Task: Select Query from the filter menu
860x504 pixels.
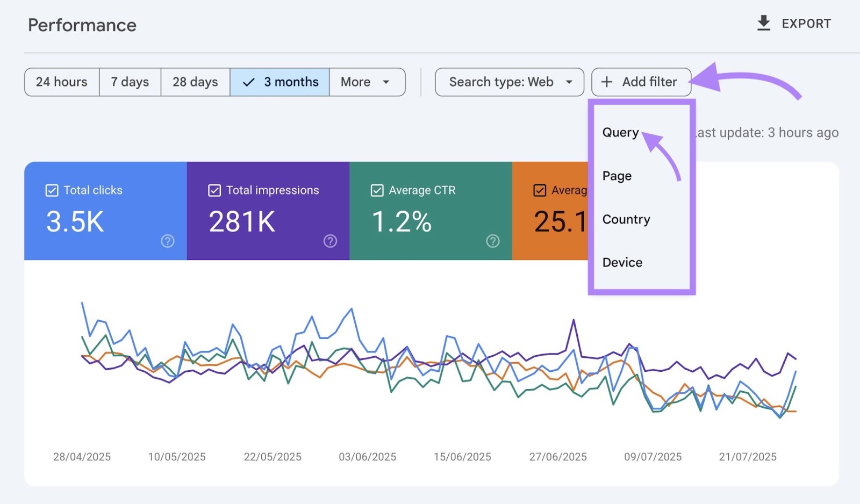Action: 620,132
